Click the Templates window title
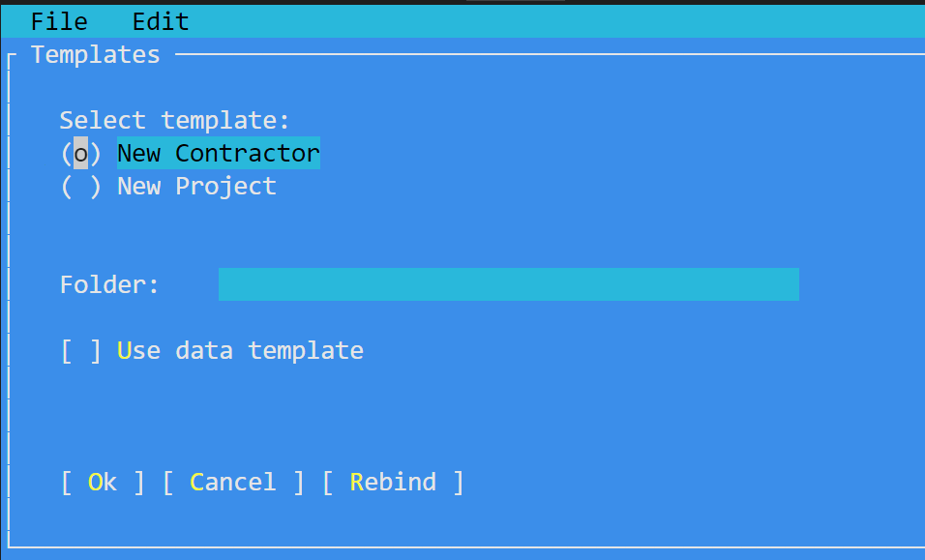925x560 pixels. click(x=96, y=55)
